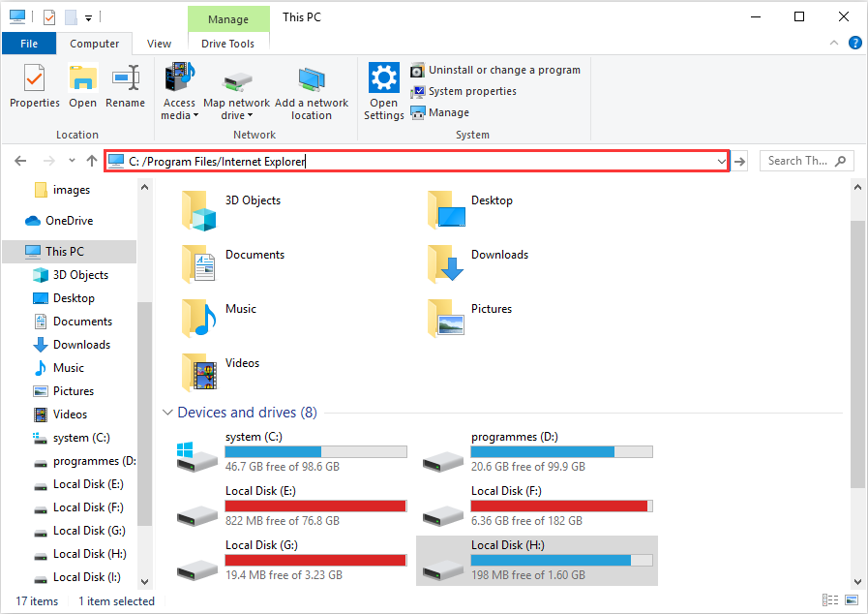Viewport: 868px width, 614px height.
Task: Select the Videos folder icon in main pane
Action: [x=198, y=373]
